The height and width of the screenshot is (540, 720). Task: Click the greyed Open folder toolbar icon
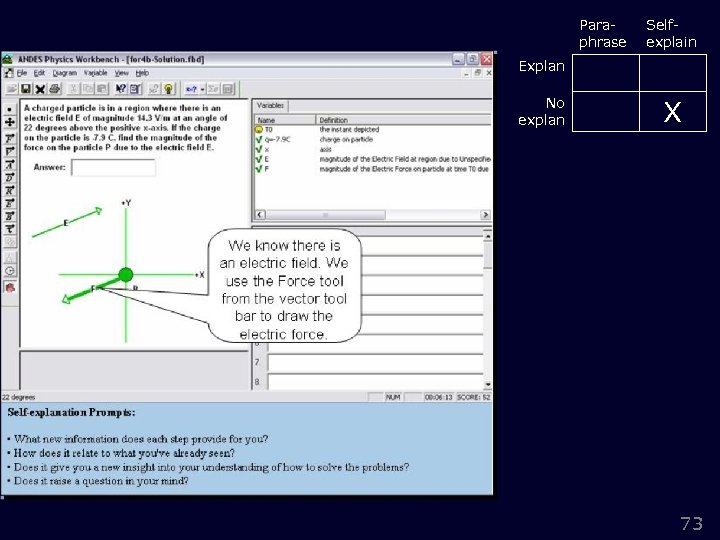coord(11,89)
